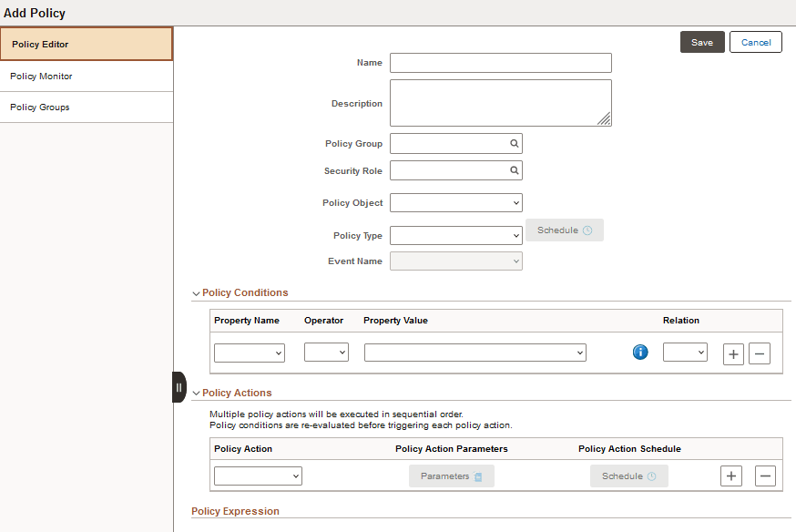This screenshot has height=532, width=796.
Task: Click the Name input field
Action: pos(500,63)
